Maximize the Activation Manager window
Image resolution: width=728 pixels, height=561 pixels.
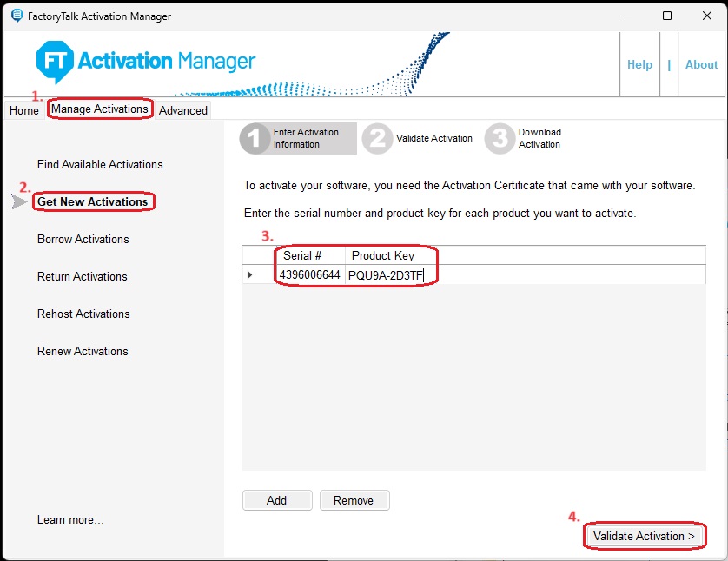[x=667, y=16]
